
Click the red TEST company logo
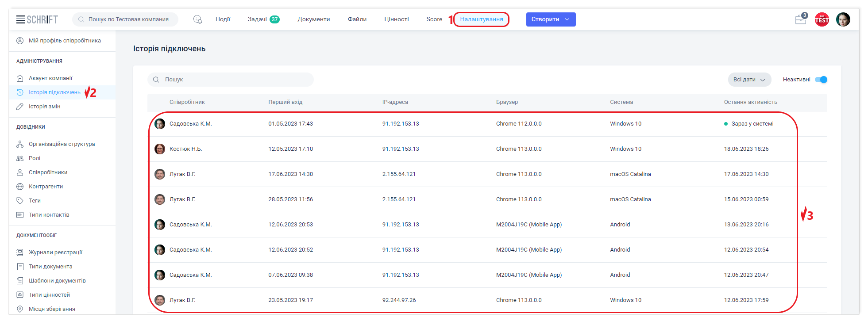(822, 19)
